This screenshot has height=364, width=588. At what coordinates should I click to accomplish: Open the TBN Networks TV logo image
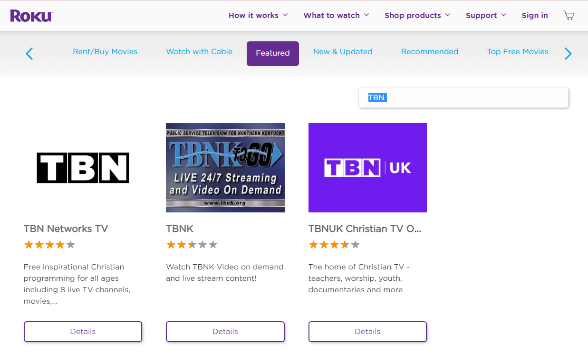point(83,167)
